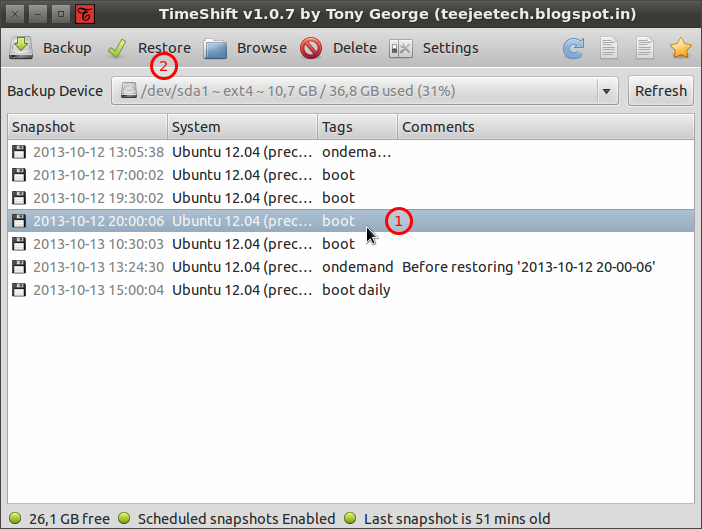Click the yellow star icon
The width and height of the screenshot is (702, 529).
(681, 48)
